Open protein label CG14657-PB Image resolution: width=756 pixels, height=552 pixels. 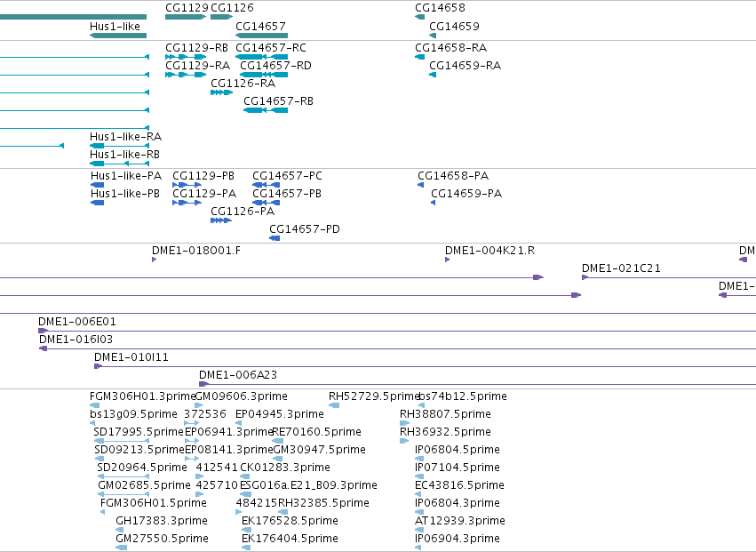[x=287, y=194]
